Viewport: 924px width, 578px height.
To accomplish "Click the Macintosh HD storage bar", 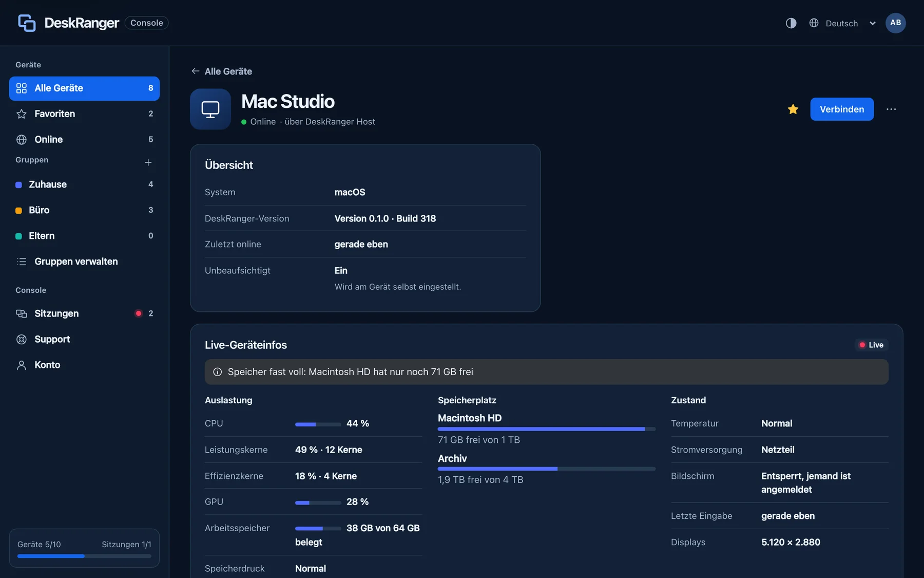I will 547,429.
